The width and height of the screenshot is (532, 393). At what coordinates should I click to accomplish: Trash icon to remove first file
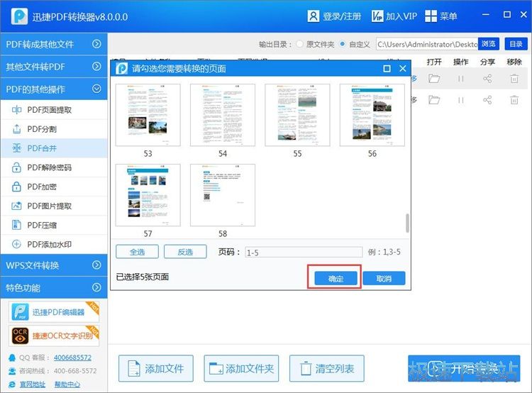[x=514, y=79]
